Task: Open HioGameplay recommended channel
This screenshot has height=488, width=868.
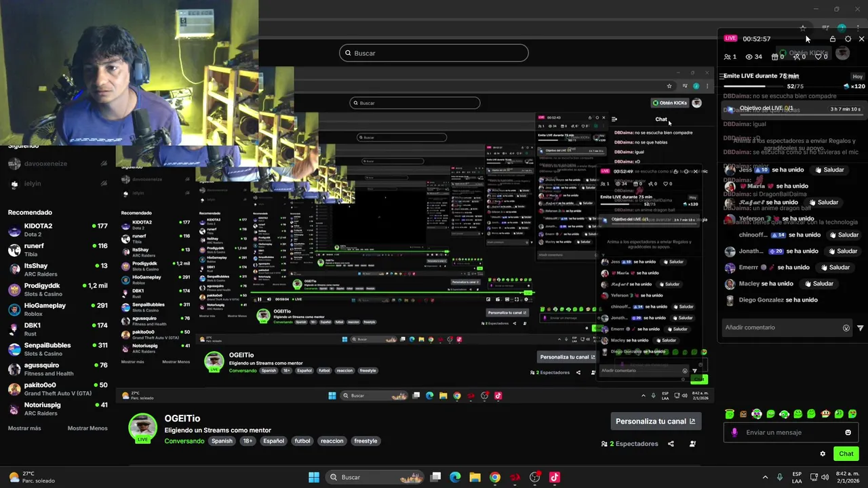Action: tap(58, 309)
